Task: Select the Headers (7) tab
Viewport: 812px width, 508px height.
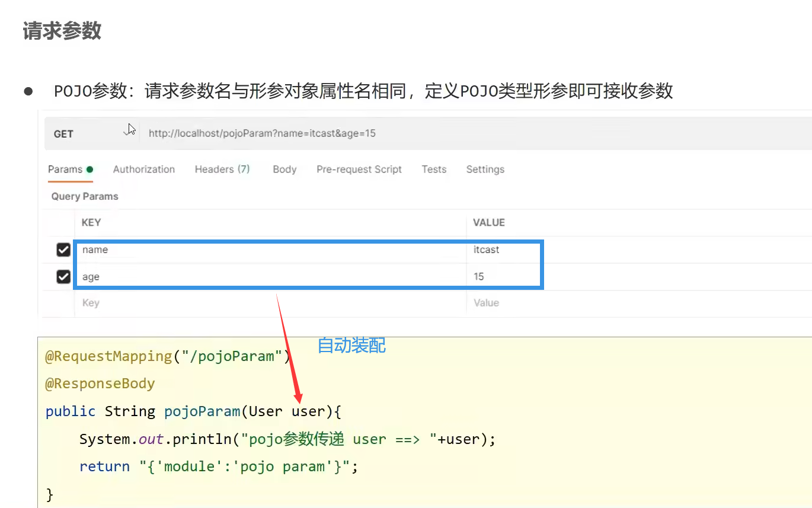Action: (222, 170)
